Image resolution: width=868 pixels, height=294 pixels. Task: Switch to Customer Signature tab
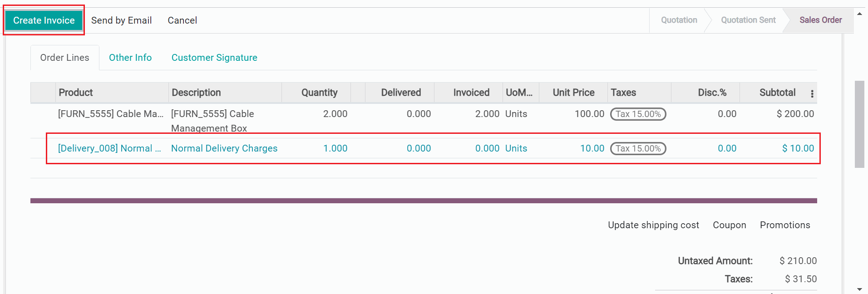pyautogui.click(x=214, y=58)
